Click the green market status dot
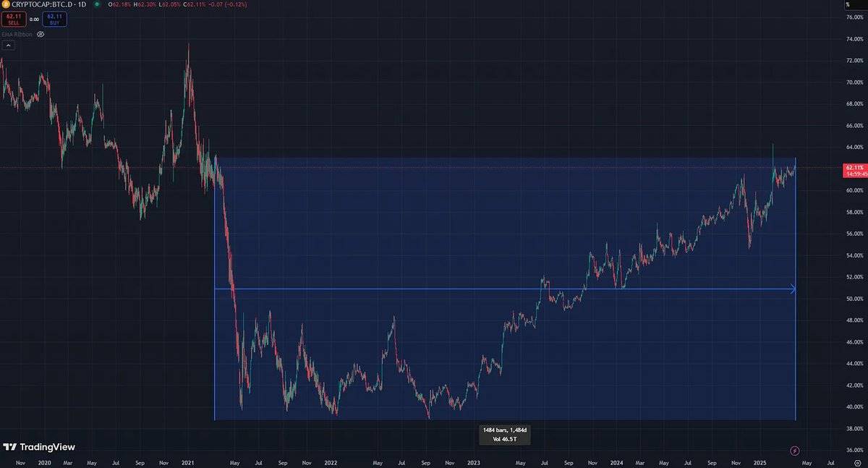Screen dimensions: 868x468 point(97,5)
